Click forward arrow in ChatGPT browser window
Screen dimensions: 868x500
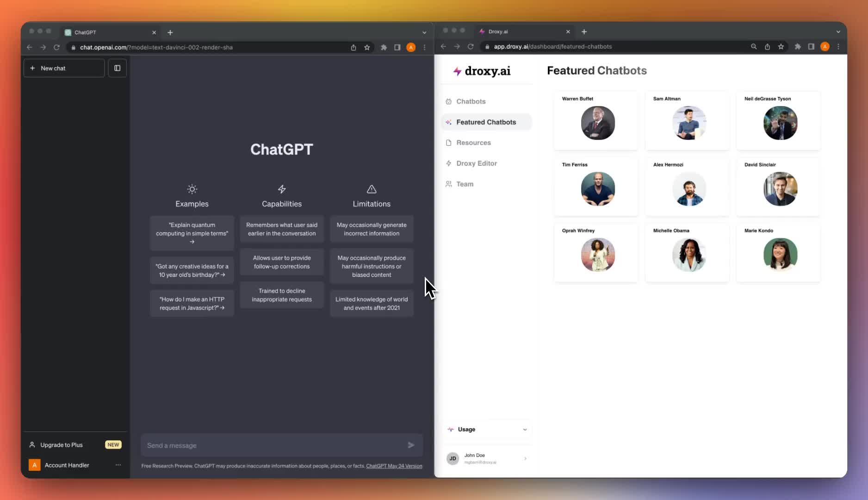pos(43,47)
